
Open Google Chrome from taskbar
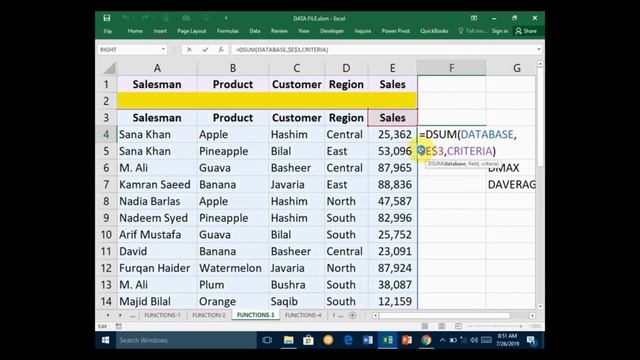[x=426, y=340]
